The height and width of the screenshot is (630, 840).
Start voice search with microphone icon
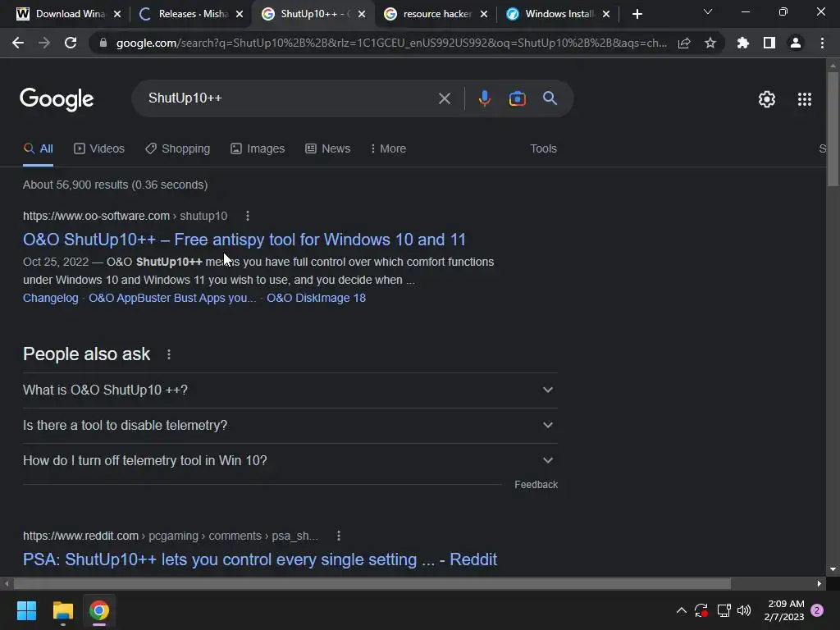coord(484,98)
